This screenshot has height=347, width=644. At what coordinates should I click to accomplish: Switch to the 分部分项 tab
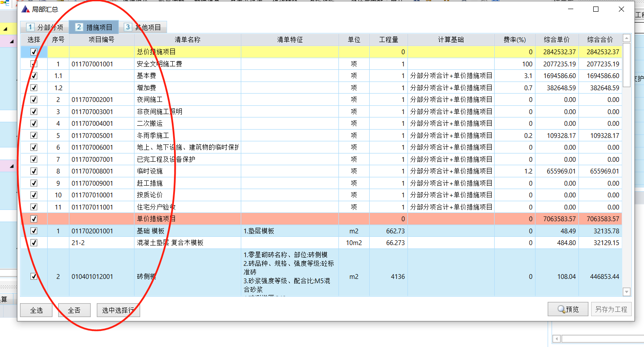tap(44, 27)
